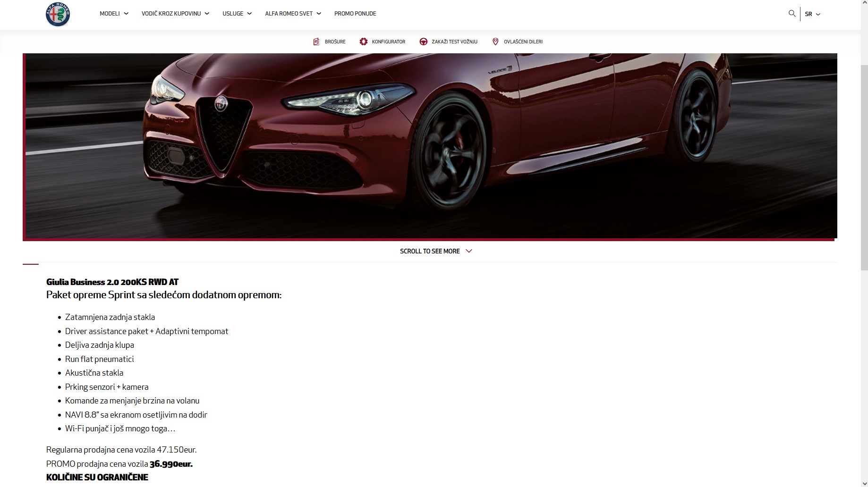Expand the Alfa Romeo Svet menu
868x487 pixels.
point(293,14)
